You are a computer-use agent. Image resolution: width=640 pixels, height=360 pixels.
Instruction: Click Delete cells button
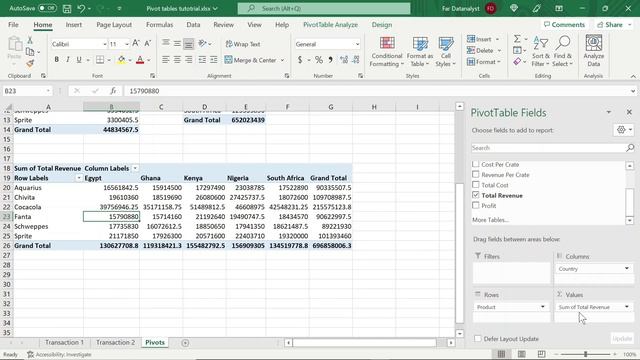[x=480, y=51]
